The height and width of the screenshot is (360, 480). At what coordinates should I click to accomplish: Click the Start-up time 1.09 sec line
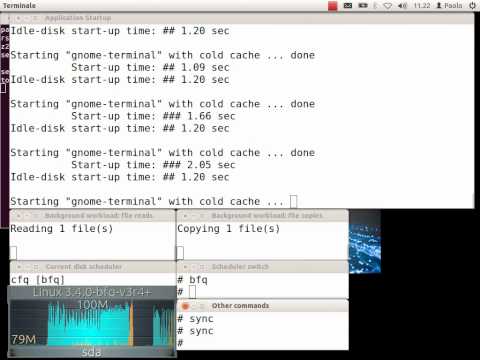click(x=150, y=67)
